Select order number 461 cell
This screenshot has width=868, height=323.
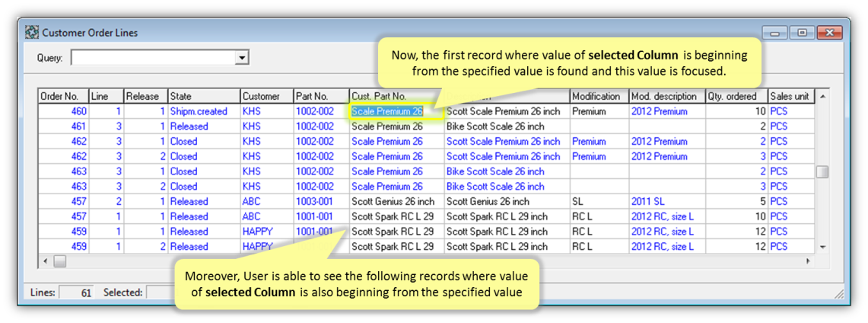coord(63,126)
